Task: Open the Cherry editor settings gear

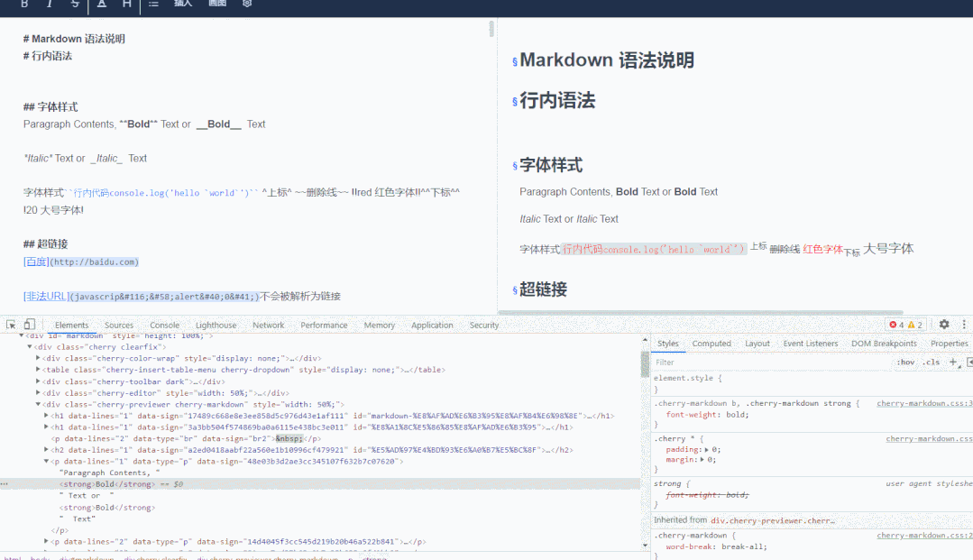Action: pos(247,4)
